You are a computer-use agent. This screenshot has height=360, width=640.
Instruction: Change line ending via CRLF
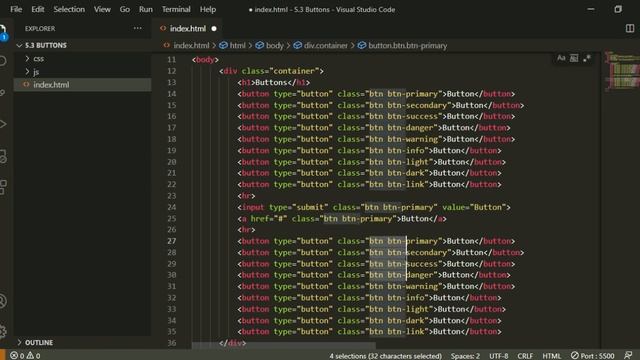pyautogui.click(x=525, y=356)
